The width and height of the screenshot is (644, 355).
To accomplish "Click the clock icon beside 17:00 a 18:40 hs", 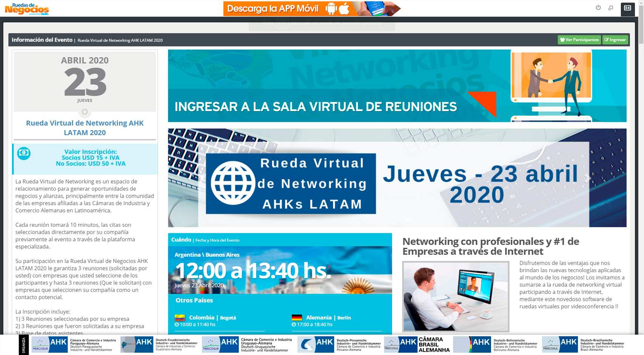I will coord(293,324).
